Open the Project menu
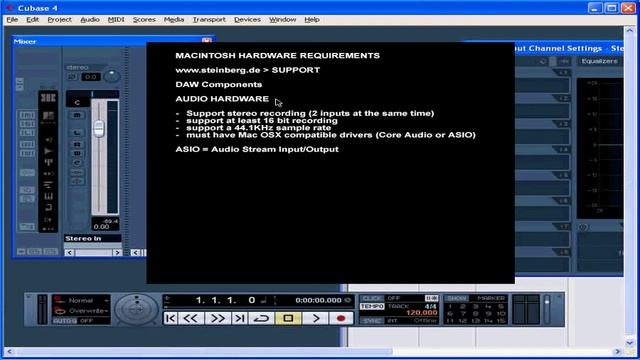The width and height of the screenshot is (640, 360). click(x=60, y=20)
